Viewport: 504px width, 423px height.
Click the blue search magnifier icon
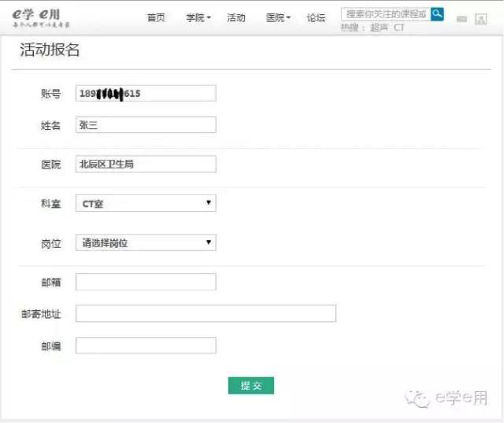click(437, 15)
